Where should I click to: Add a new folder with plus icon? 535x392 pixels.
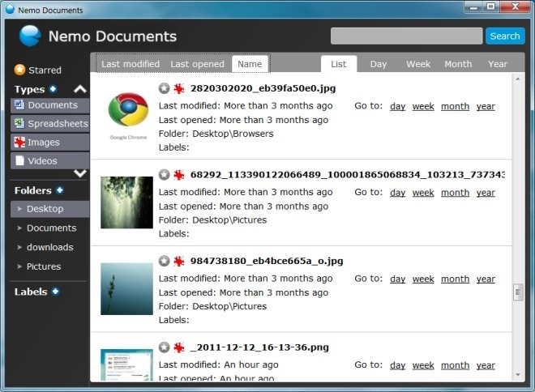tap(60, 190)
